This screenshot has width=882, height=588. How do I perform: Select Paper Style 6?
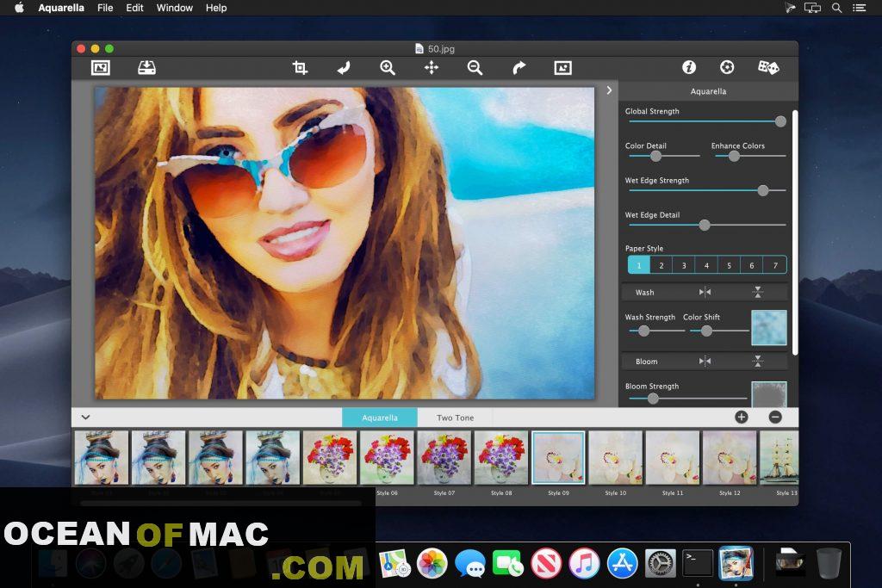[x=751, y=265]
